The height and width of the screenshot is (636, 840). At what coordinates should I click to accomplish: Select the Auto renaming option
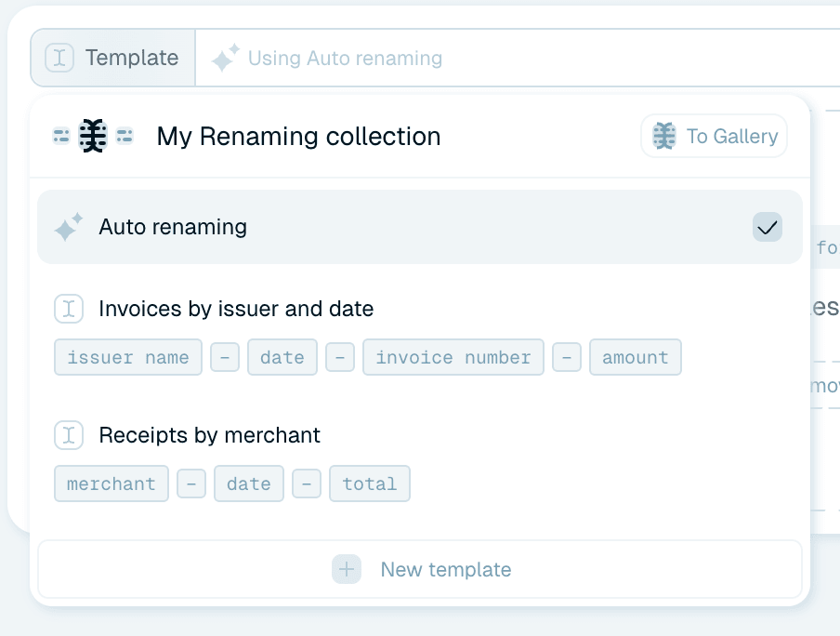coord(420,227)
